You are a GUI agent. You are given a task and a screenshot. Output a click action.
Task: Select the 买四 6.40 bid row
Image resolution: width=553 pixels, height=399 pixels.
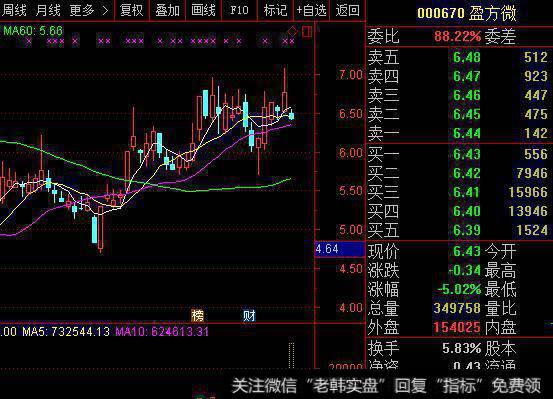coord(458,211)
